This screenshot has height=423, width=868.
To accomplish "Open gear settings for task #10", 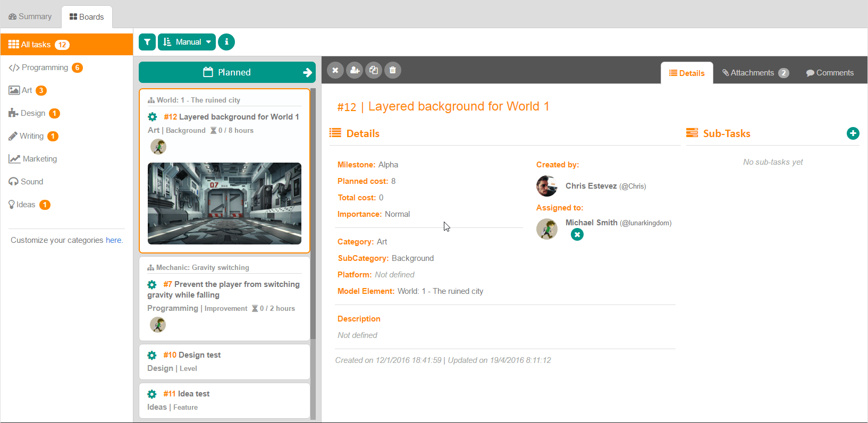I will coord(152,355).
